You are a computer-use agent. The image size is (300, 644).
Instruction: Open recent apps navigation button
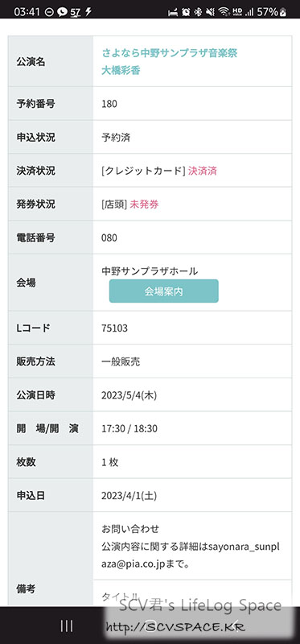pos(67,626)
